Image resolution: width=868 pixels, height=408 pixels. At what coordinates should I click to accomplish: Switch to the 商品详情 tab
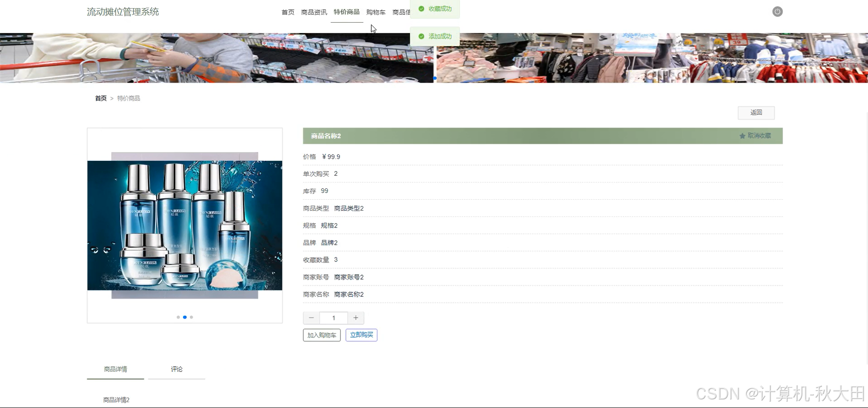115,369
